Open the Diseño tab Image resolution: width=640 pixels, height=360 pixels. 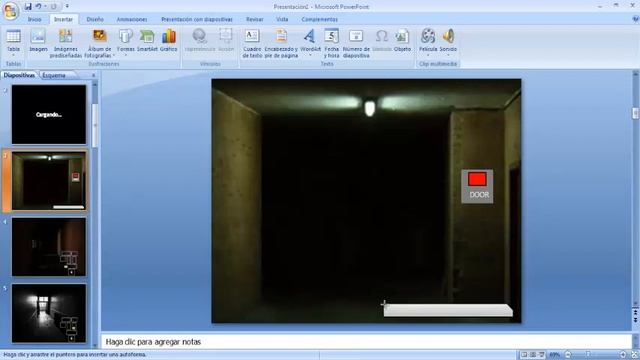click(95, 19)
